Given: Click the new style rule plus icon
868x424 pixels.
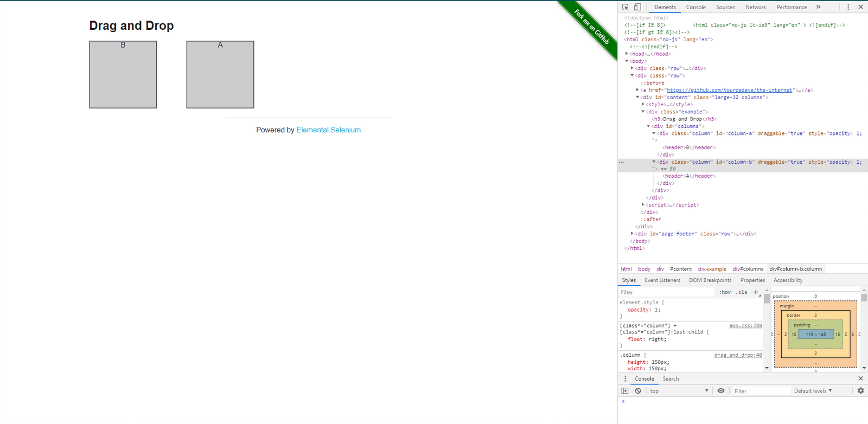Looking at the screenshot, I should (x=756, y=292).
